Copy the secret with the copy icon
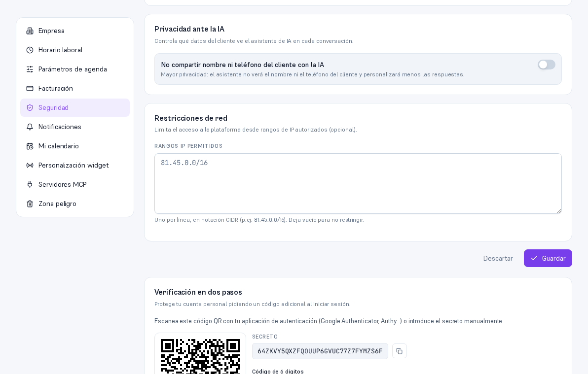Viewport: 588px width, 374px height. point(400,351)
